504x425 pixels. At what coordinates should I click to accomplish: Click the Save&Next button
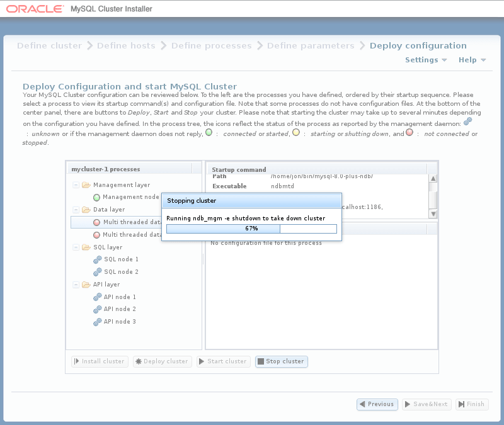click(x=427, y=404)
